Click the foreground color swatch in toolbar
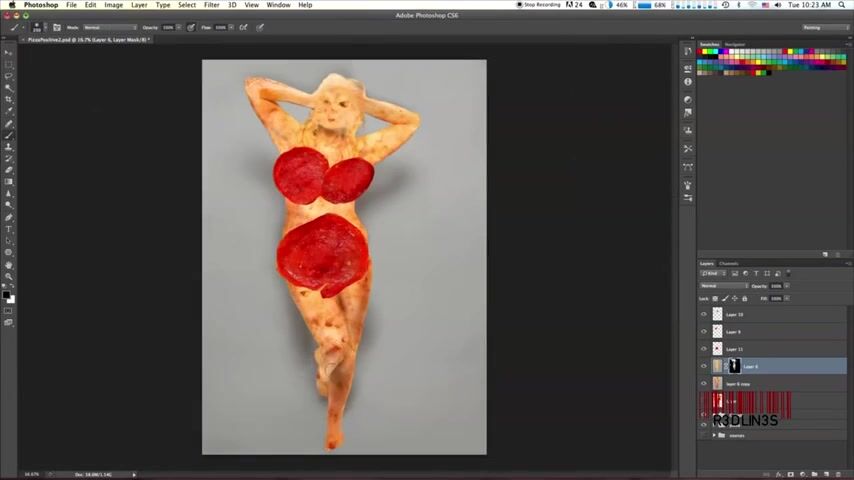This screenshot has height=480, width=854. (7, 295)
